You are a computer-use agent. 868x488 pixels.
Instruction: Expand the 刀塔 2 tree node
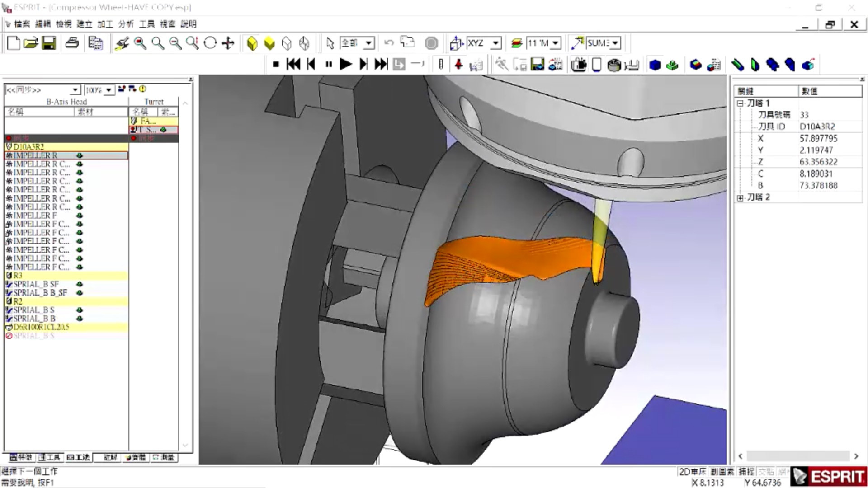(x=740, y=197)
